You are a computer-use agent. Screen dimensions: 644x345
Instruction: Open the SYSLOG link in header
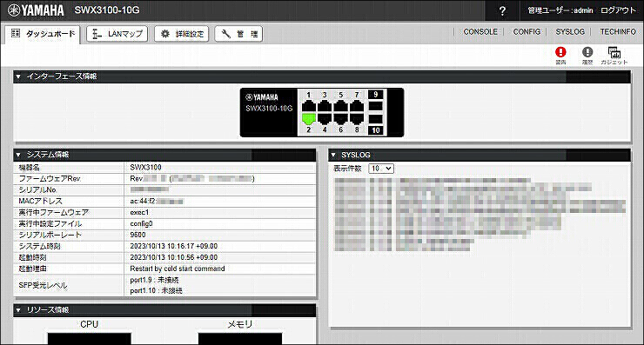[x=570, y=31]
